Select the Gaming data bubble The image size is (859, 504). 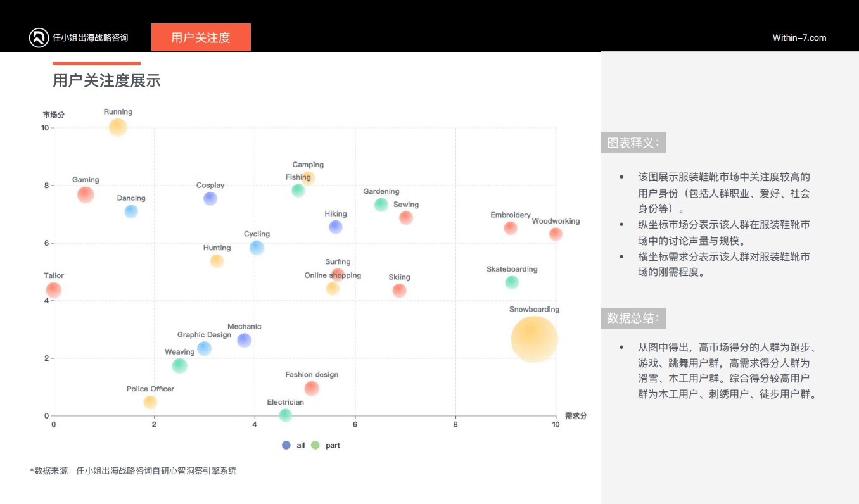pos(86,194)
